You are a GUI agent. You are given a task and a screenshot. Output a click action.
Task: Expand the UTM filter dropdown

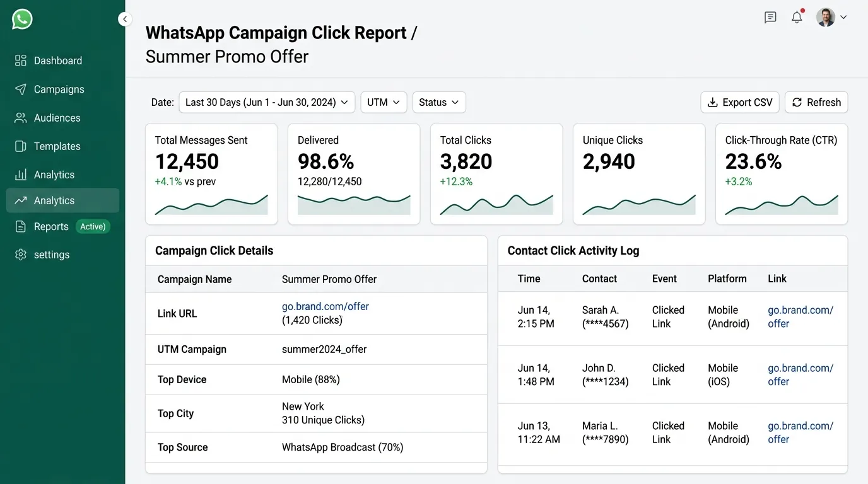pyautogui.click(x=384, y=102)
